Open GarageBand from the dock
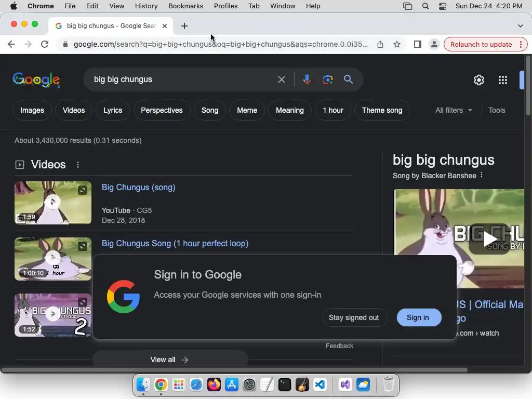Image resolution: width=532 pixels, height=399 pixels. coord(302,385)
